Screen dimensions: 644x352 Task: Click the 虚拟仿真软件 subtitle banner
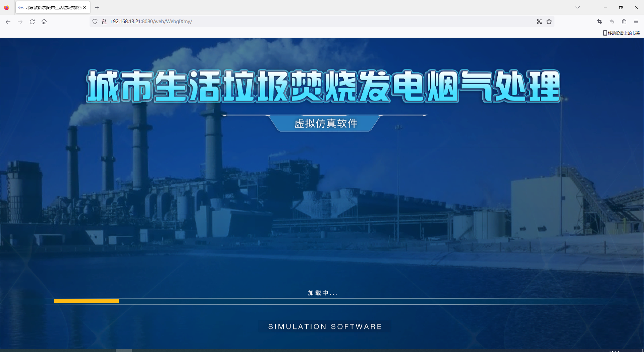click(x=325, y=123)
